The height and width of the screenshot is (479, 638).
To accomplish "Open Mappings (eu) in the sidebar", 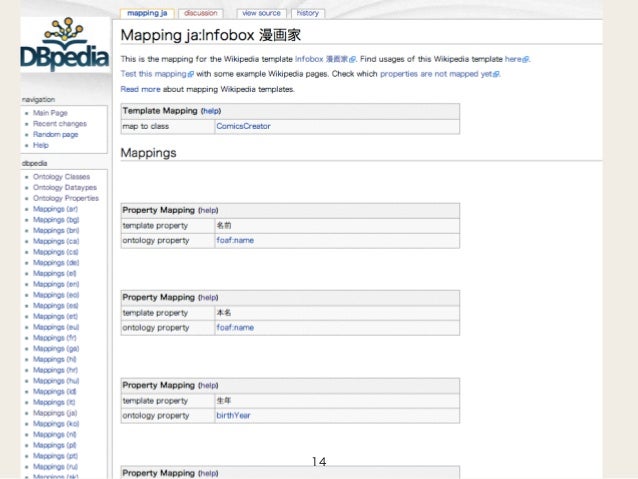I will tap(56, 327).
